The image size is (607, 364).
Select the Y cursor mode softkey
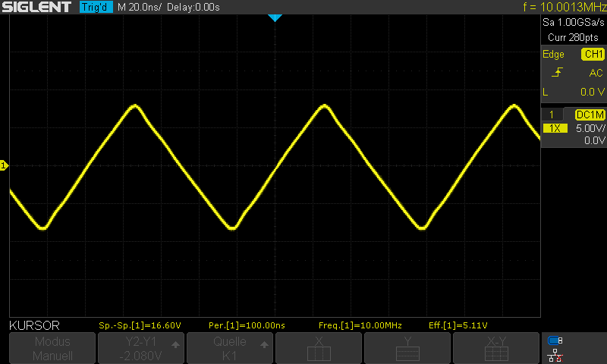(407, 348)
